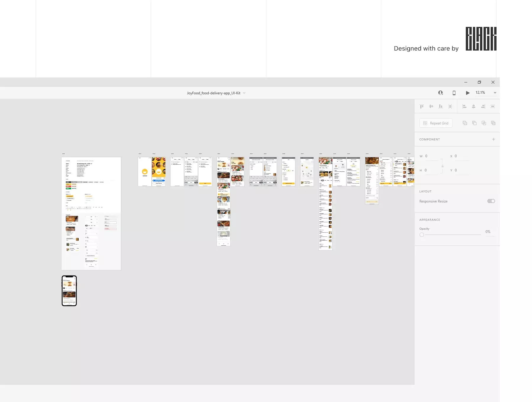Viewport: 532px width, 402px height.
Task: Toggle the aspect ratio lock icon
Action: (442, 166)
